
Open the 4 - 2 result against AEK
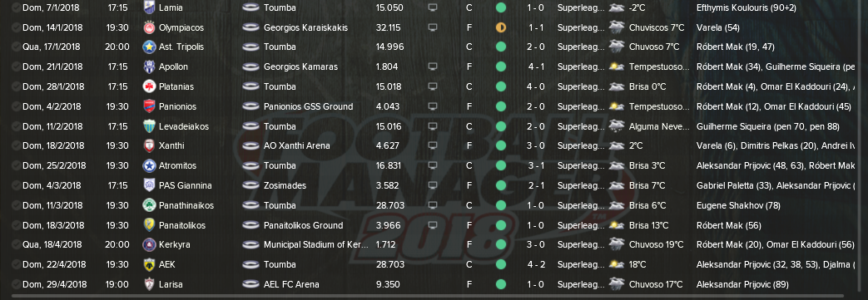pos(535,264)
